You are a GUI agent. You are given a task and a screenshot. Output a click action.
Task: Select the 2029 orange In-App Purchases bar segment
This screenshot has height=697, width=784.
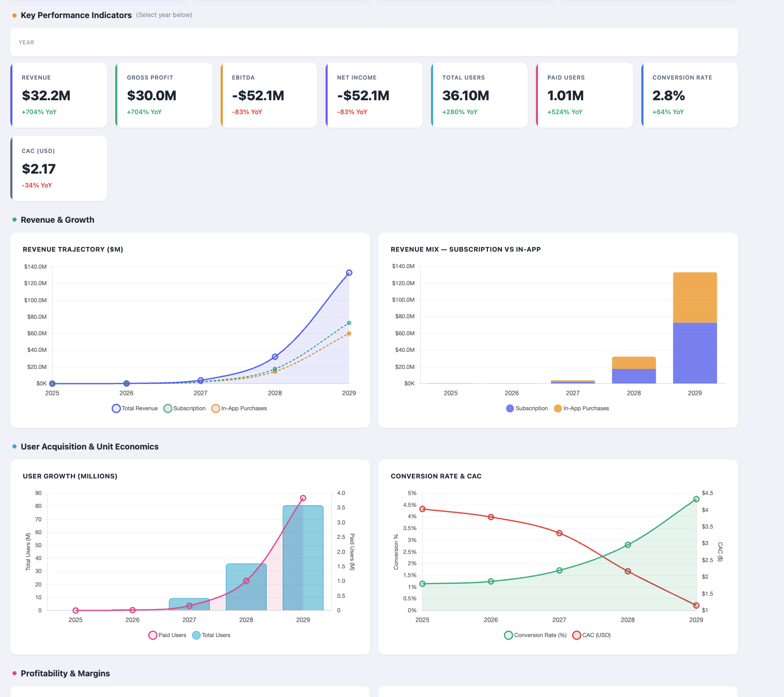pyautogui.click(x=695, y=297)
